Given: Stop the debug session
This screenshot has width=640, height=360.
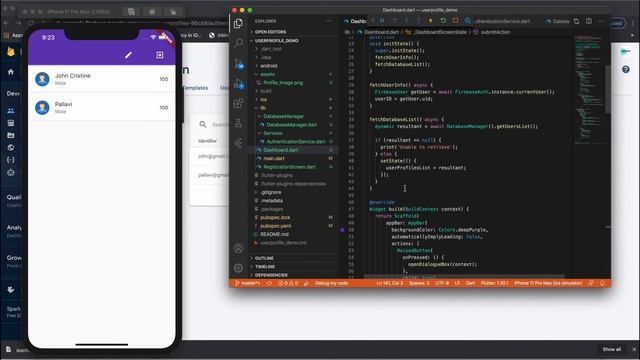Looking at the screenshot, I should [456, 20].
